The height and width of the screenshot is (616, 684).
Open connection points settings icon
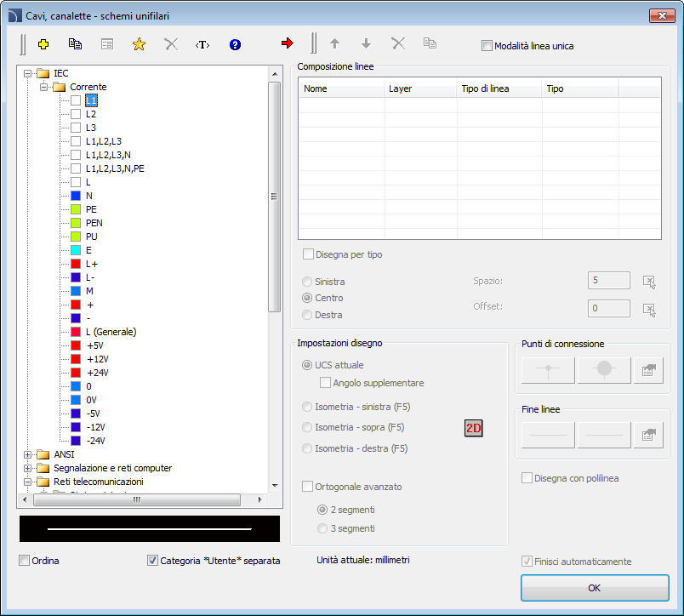pos(648,370)
